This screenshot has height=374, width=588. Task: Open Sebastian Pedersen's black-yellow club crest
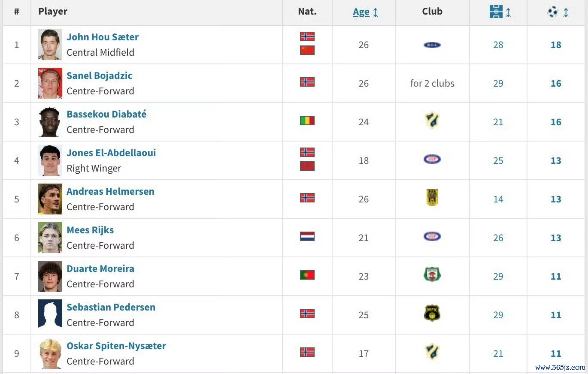click(x=432, y=314)
